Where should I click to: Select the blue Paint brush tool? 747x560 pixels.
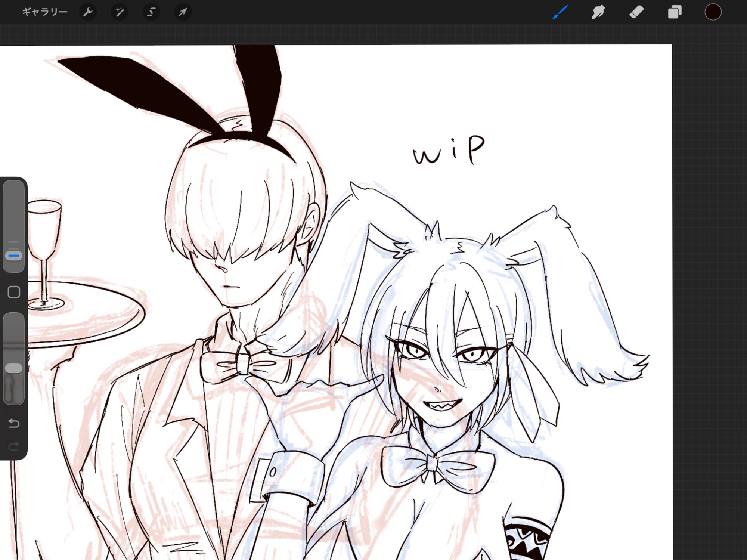pyautogui.click(x=560, y=12)
